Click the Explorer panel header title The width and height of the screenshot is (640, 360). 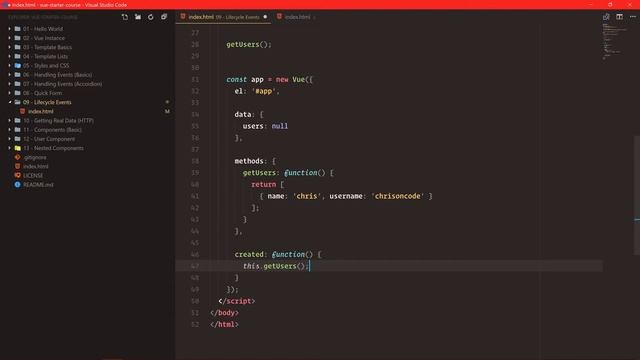(43, 17)
